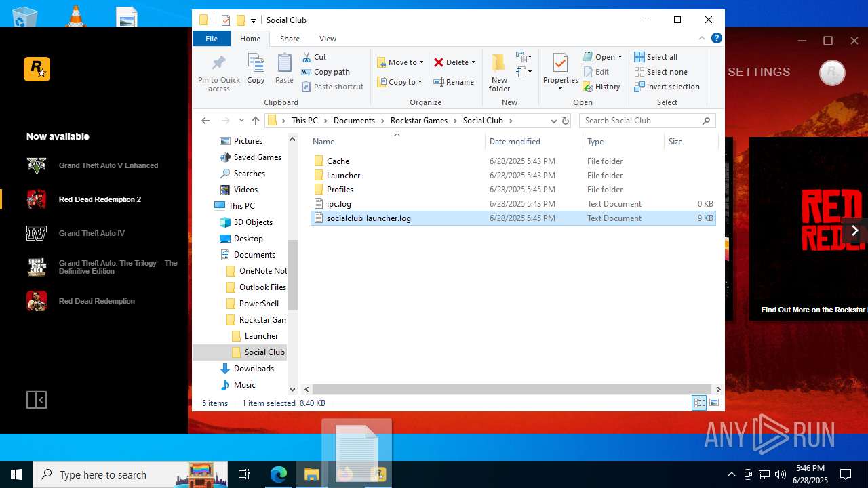
Task: Click horizontal scrollbar in file list
Action: tap(512, 389)
